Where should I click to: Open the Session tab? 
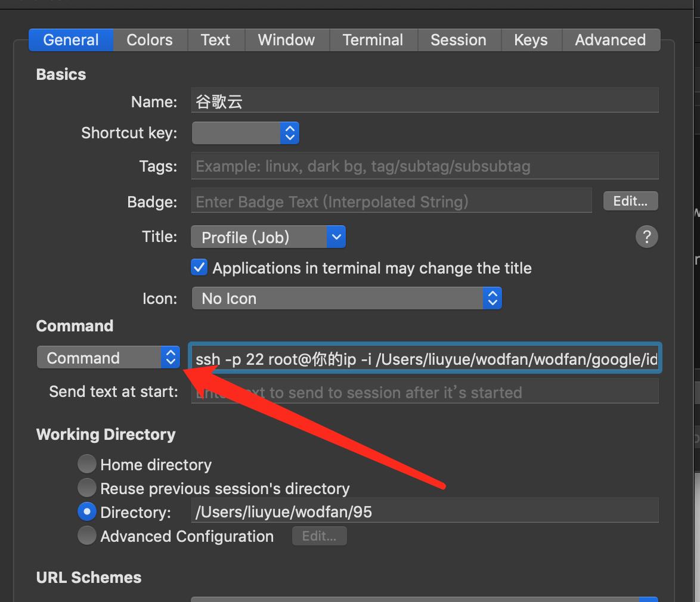[x=458, y=40]
